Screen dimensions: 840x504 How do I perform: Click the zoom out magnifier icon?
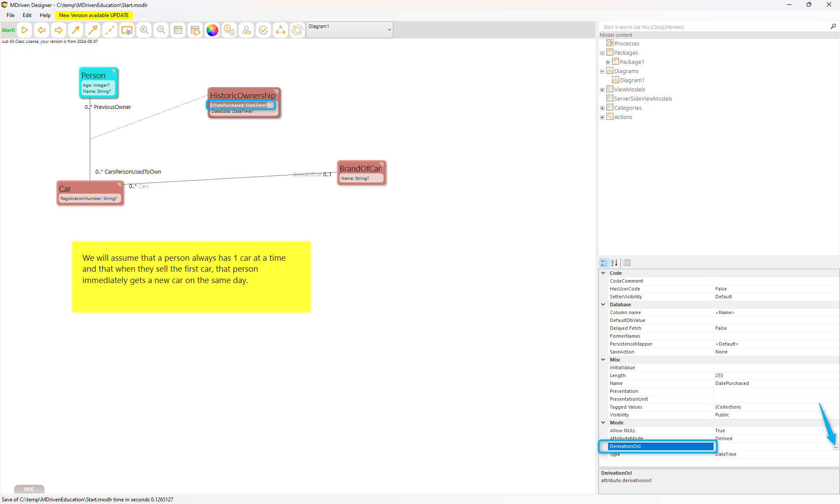click(x=161, y=30)
